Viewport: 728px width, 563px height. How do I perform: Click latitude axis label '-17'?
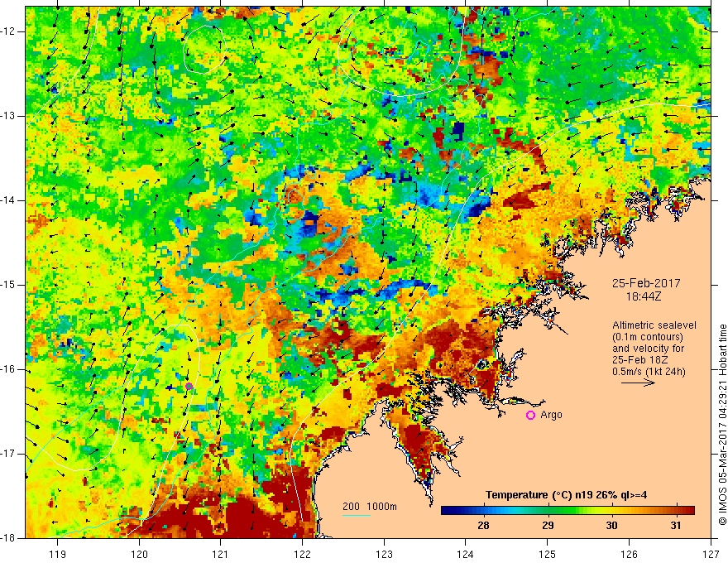tap(9, 454)
